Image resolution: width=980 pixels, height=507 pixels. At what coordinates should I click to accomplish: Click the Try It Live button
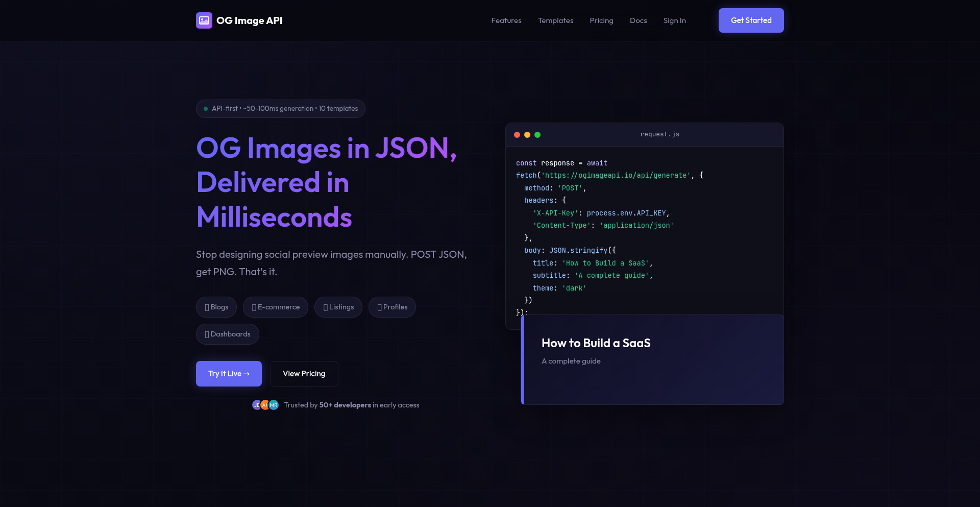pos(228,373)
